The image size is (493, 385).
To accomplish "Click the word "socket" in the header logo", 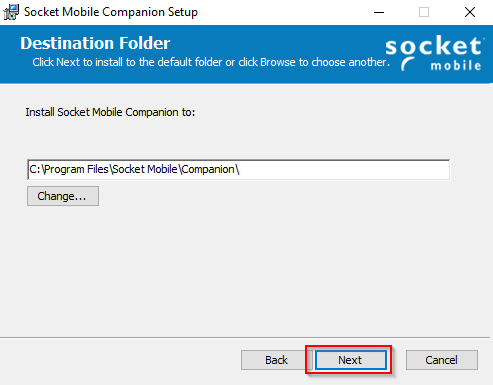I will pos(433,46).
